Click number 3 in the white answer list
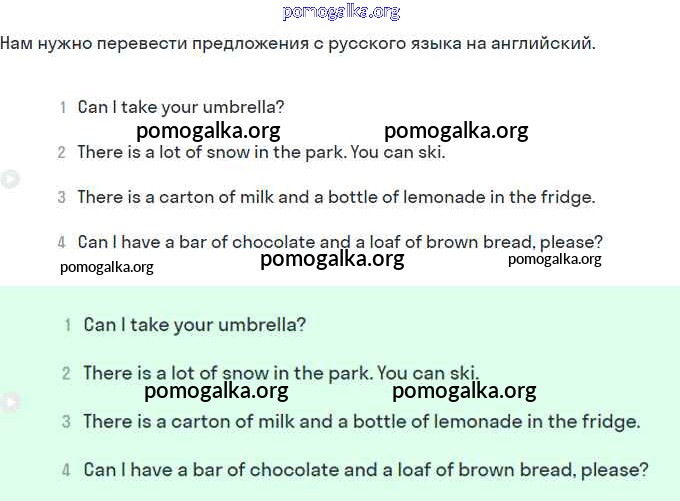The image size is (680, 501). coord(62,197)
